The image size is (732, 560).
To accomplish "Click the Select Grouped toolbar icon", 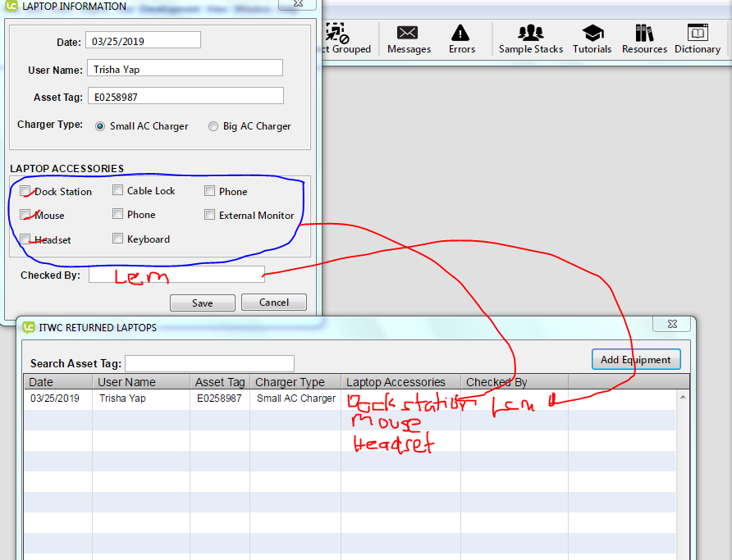I will 337,39.
